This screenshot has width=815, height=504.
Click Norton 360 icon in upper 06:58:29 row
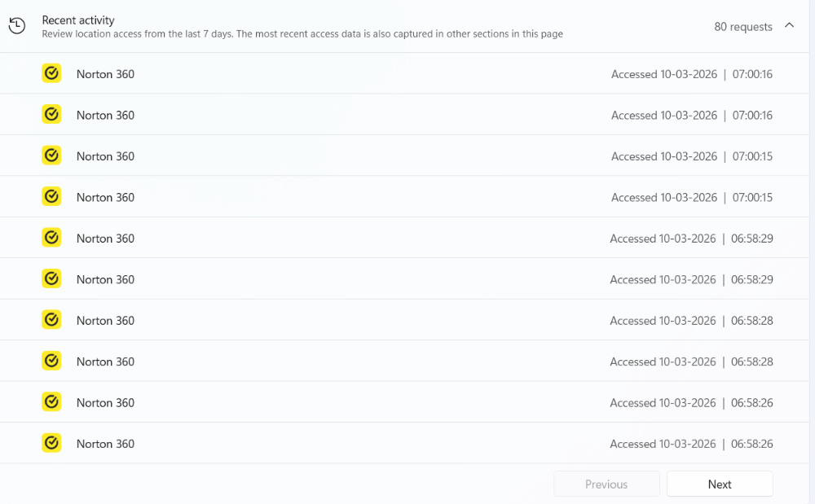point(51,237)
